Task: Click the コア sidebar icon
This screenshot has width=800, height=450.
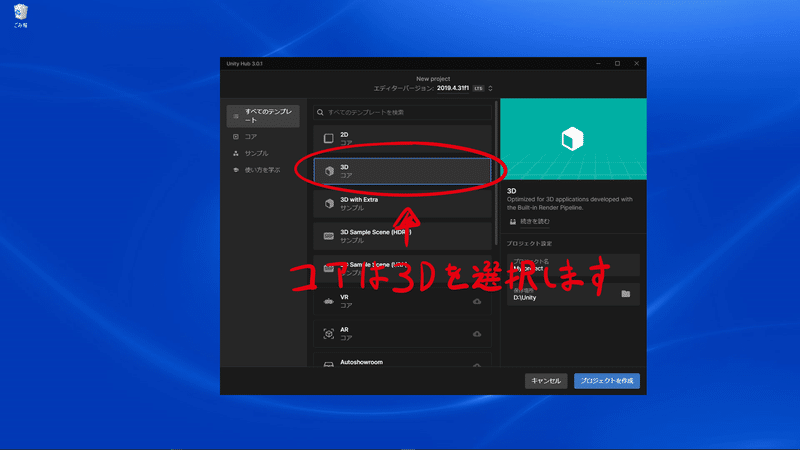Action: pyautogui.click(x=236, y=137)
